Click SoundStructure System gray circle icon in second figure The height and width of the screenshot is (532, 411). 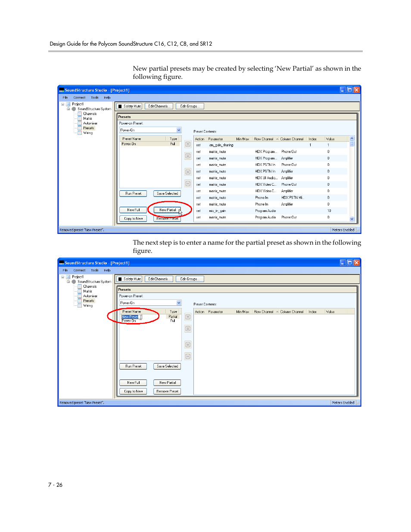[x=74, y=282]
